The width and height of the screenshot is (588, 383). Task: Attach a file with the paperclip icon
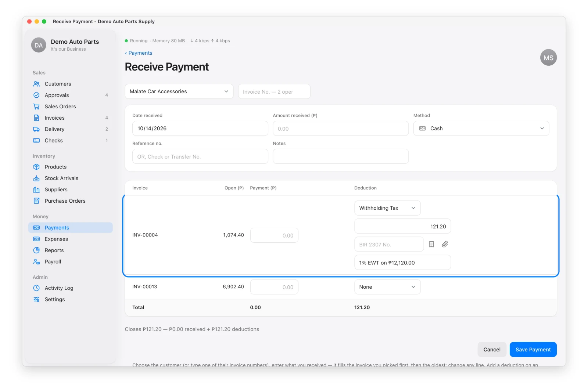click(x=445, y=244)
